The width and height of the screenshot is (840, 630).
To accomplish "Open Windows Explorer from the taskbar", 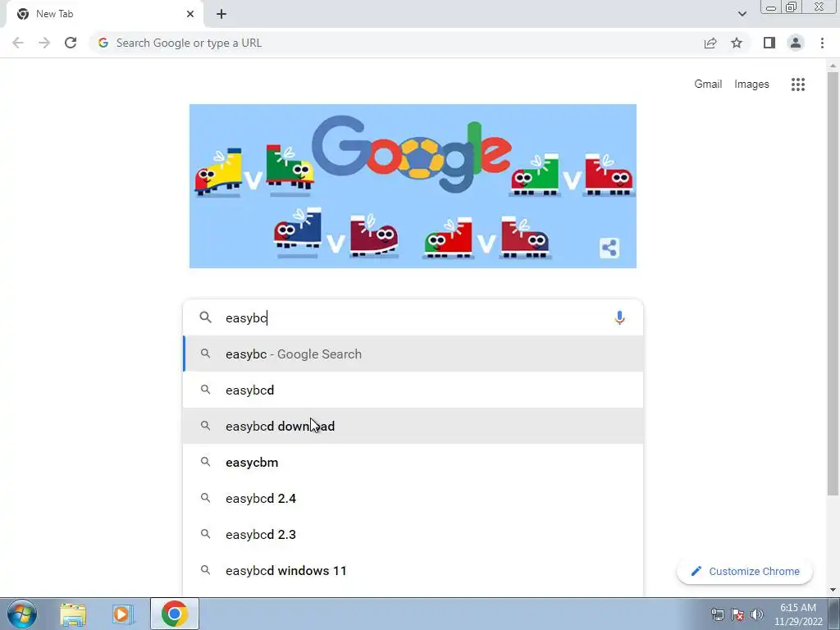I will coord(73,614).
